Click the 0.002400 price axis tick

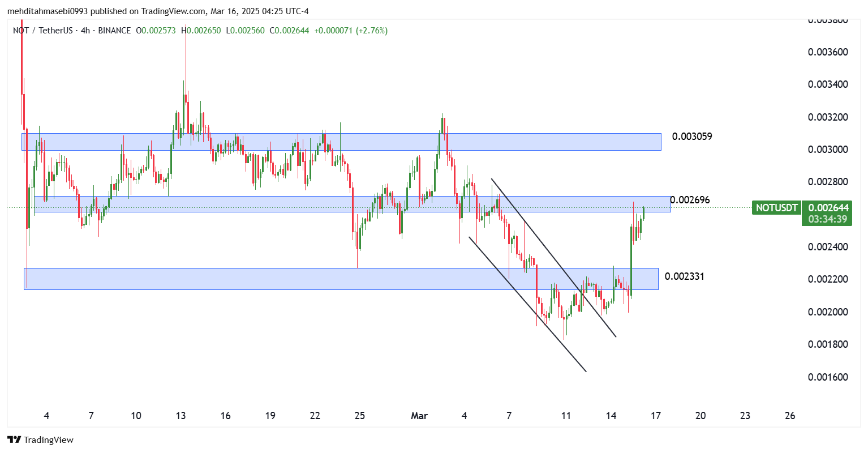pos(828,247)
